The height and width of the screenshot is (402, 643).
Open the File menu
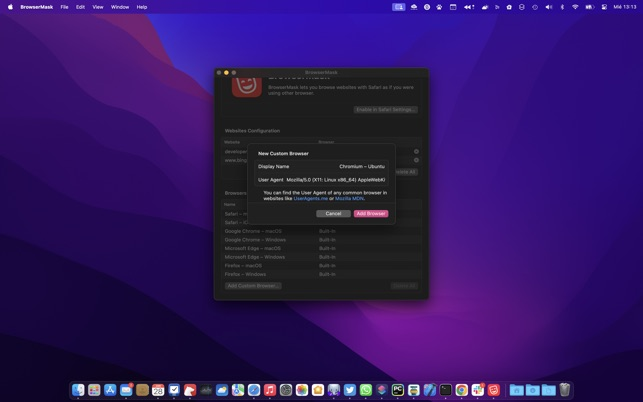click(64, 7)
